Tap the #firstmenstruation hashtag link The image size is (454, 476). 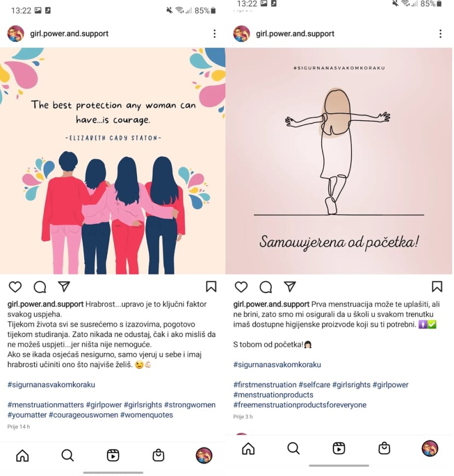pos(265,385)
